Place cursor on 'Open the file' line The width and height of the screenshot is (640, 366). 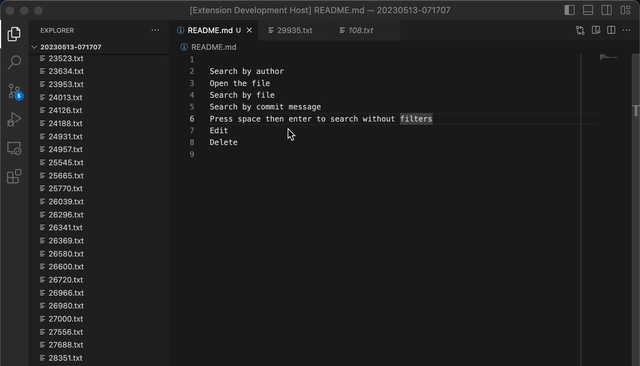pos(240,83)
